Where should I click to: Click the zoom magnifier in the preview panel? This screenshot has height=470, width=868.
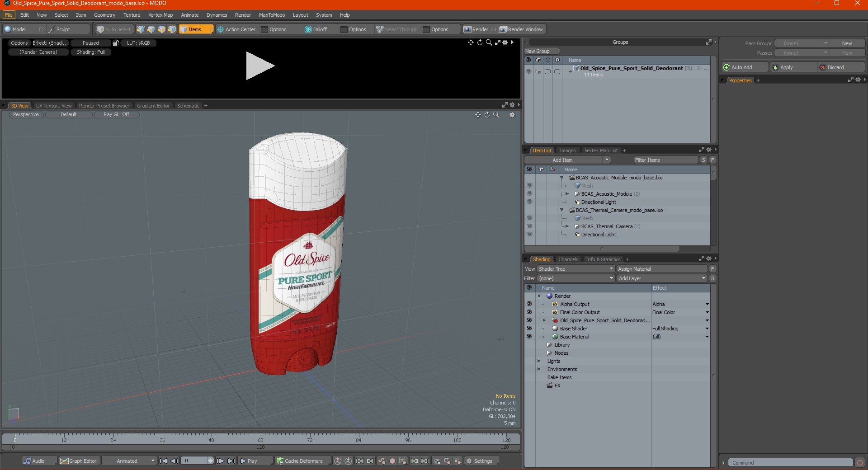[x=489, y=42]
